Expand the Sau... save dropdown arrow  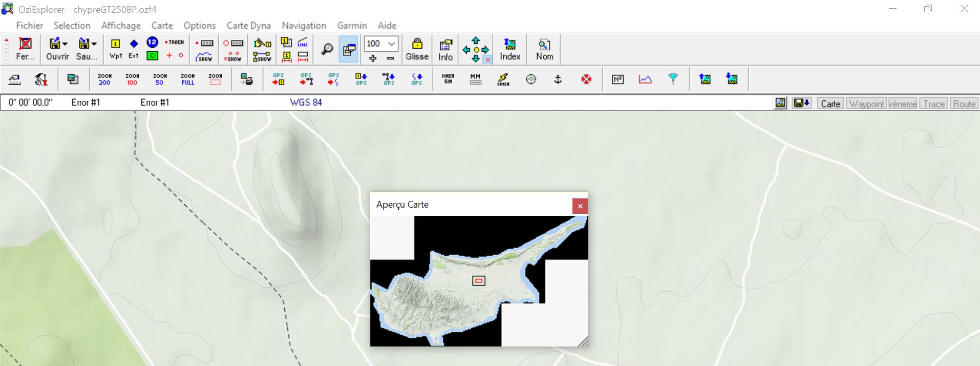click(x=94, y=44)
